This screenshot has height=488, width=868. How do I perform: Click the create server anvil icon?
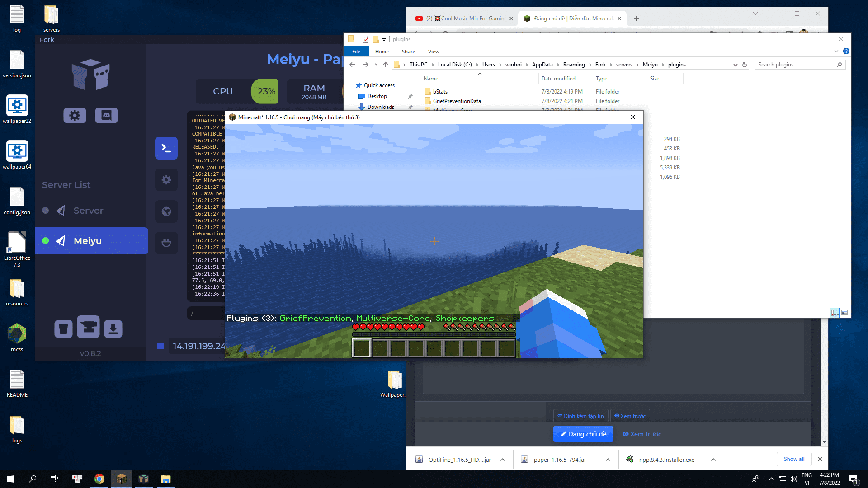[88, 327]
